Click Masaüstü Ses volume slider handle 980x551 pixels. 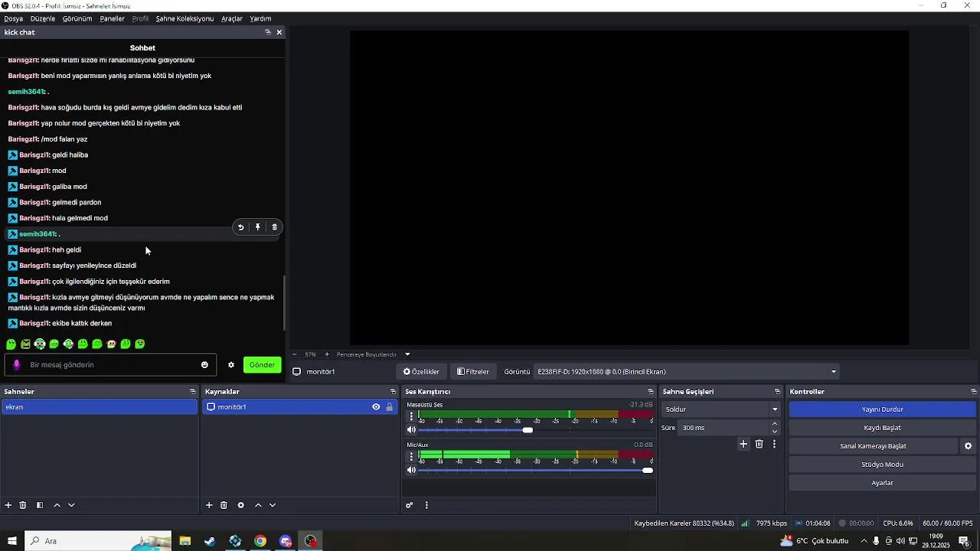coord(528,430)
